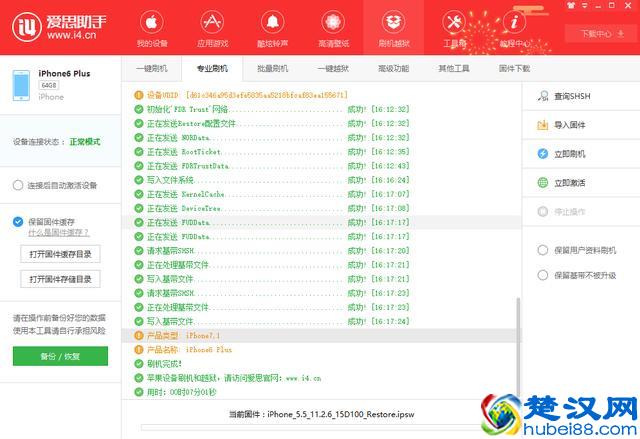
Task: Click 导入固件 import firmware button
Action: pos(581,125)
